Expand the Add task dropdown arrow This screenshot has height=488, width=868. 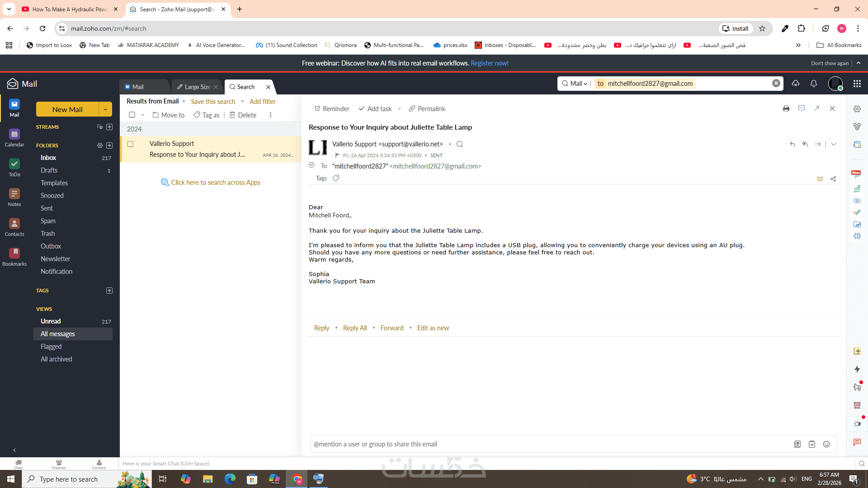pos(399,109)
